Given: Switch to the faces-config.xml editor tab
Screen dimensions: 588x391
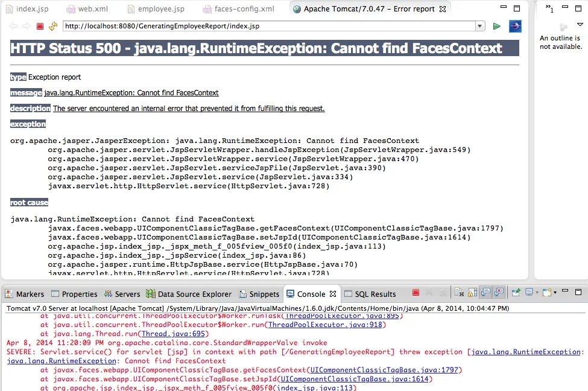Looking at the screenshot, I should coord(238,8).
